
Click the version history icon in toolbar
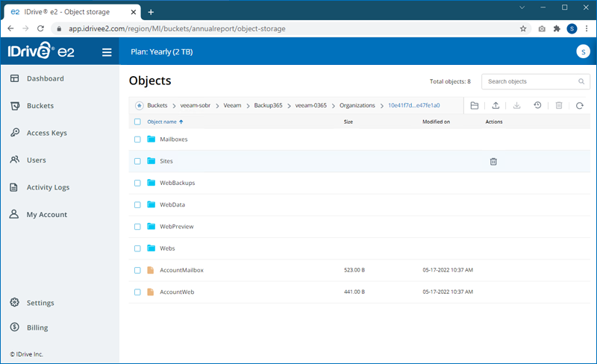(x=537, y=105)
